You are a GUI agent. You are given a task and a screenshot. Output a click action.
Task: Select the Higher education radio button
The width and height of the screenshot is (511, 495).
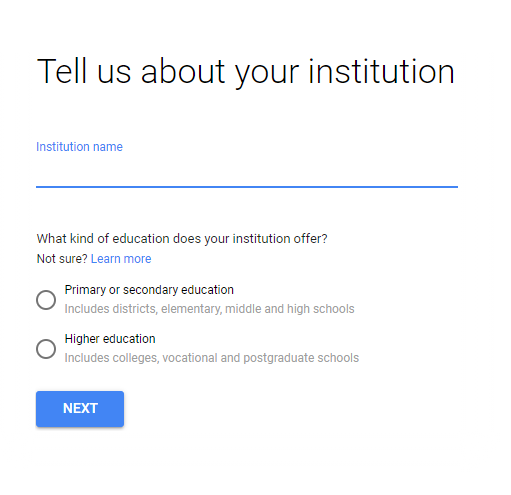point(46,348)
